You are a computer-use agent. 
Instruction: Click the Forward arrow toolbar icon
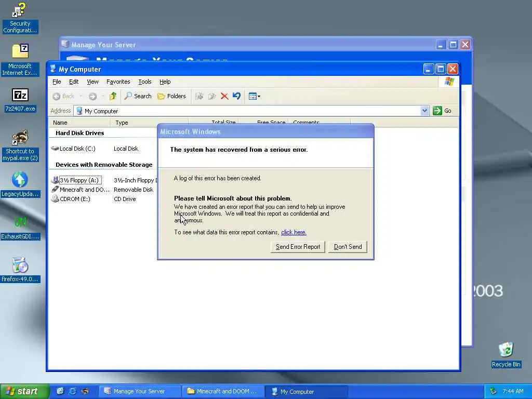[x=92, y=96]
